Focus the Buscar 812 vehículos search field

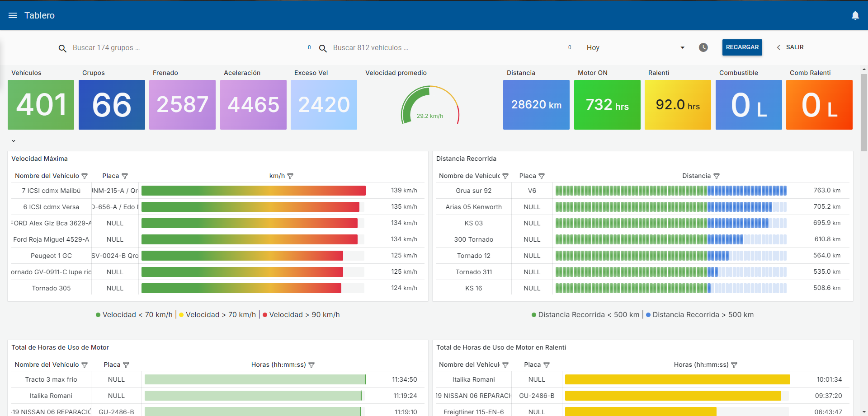448,48
